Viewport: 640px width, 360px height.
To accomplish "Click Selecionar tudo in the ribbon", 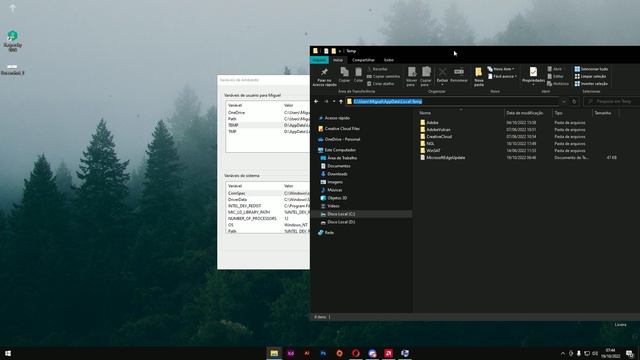I will pyautogui.click(x=591, y=69).
